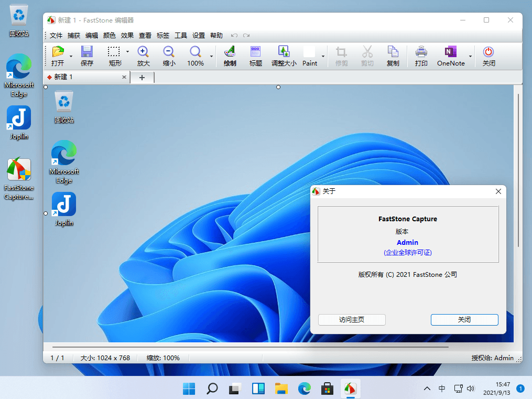Image resolution: width=532 pixels, height=399 pixels.
Task: Click the vertical scrollbar of the editor
Action: [518, 170]
